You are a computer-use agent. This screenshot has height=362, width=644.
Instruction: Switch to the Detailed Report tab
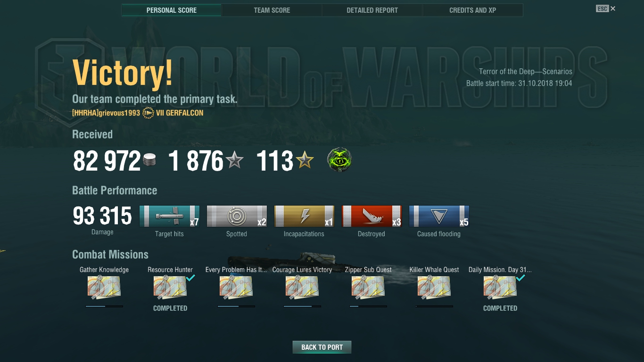[372, 10]
